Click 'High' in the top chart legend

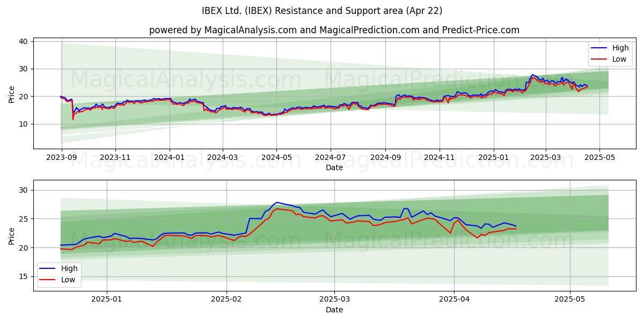(x=620, y=48)
